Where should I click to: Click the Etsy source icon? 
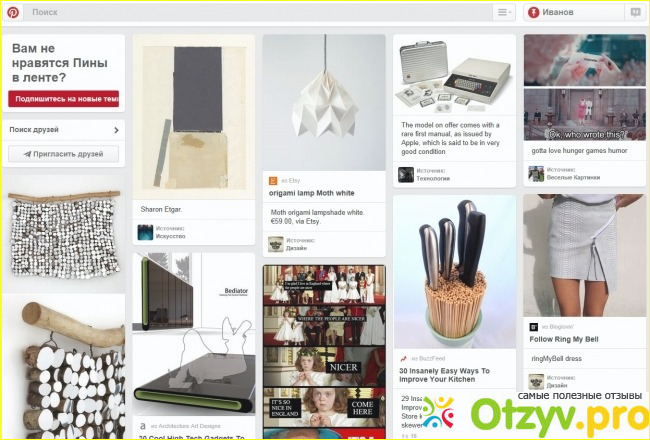point(273,181)
